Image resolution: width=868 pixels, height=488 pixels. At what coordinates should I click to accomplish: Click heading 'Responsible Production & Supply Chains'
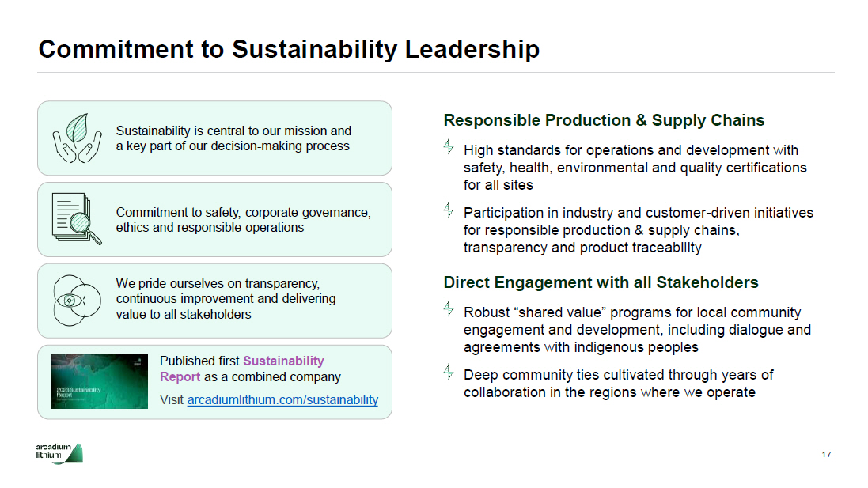tap(604, 120)
